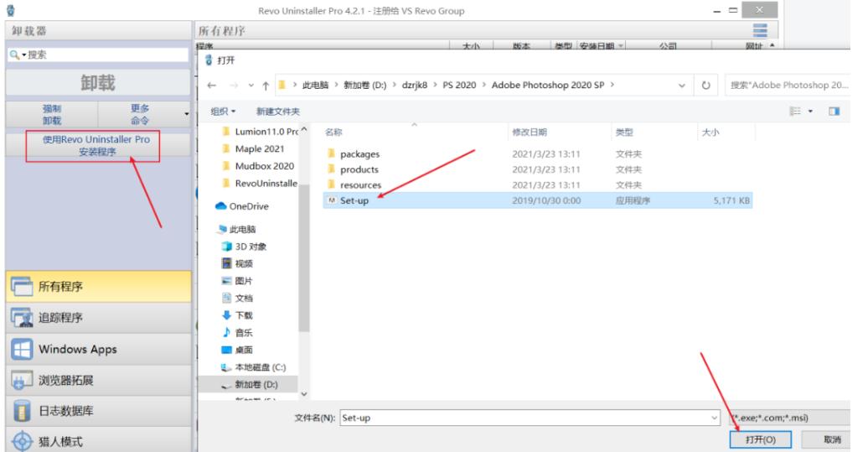This screenshot has height=452, width=868.
Task: Select 图片 in navigation tree
Action: pyautogui.click(x=237, y=281)
